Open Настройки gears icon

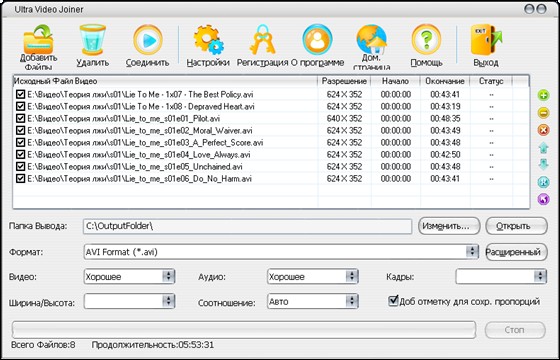(x=208, y=40)
